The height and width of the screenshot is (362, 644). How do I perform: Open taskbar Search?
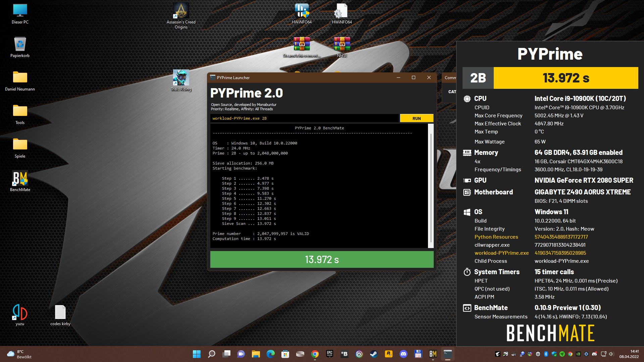click(212, 354)
